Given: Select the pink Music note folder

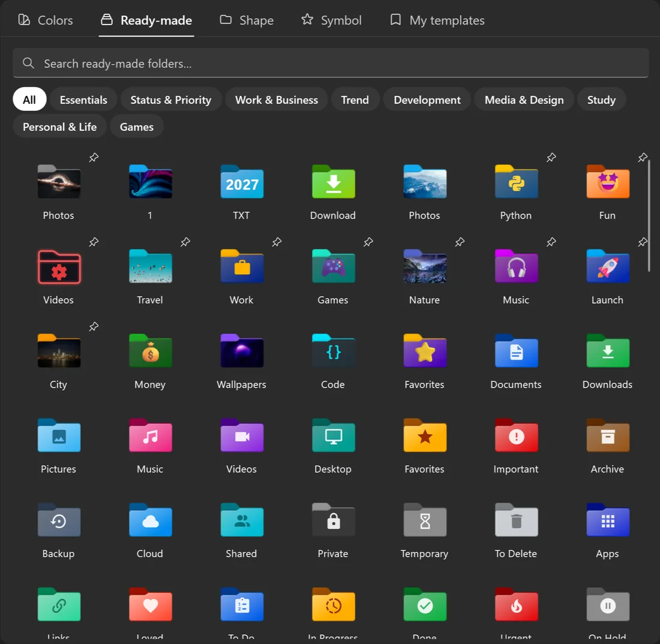Looking at the screenshot, I should (150, 436).
